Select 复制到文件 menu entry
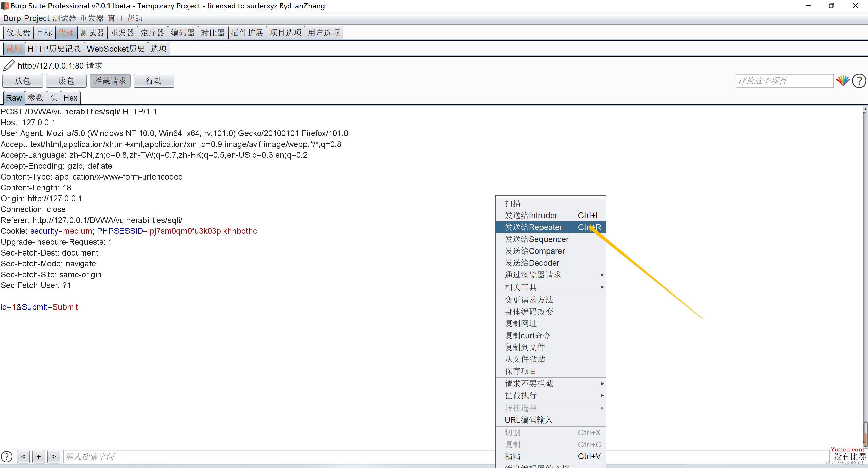868x468 pixels. [x=551, y=347]
